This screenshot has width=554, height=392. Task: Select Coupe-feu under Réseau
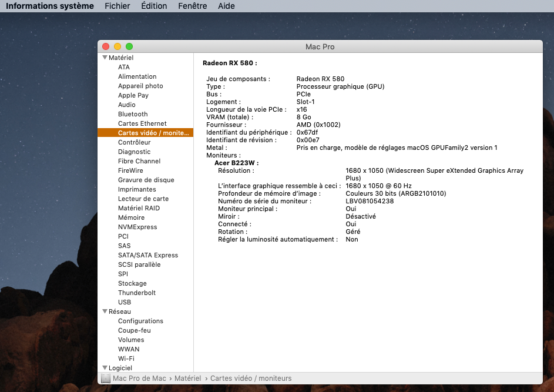tap(135, 330)
